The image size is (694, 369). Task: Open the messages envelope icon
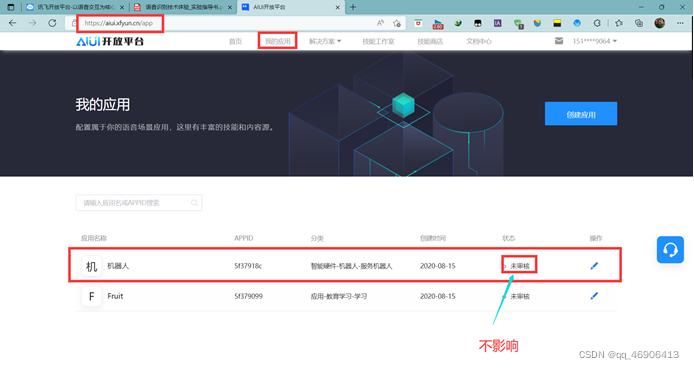(559, 41)
